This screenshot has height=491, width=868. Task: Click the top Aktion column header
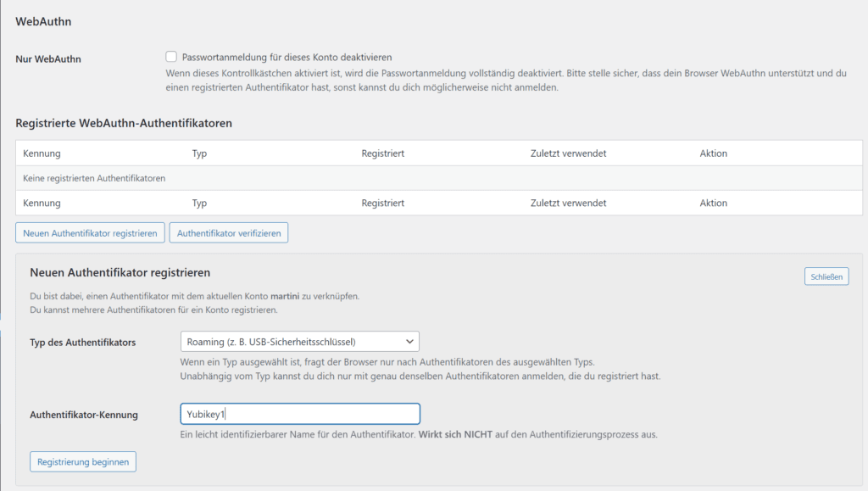tap(713, 153)
